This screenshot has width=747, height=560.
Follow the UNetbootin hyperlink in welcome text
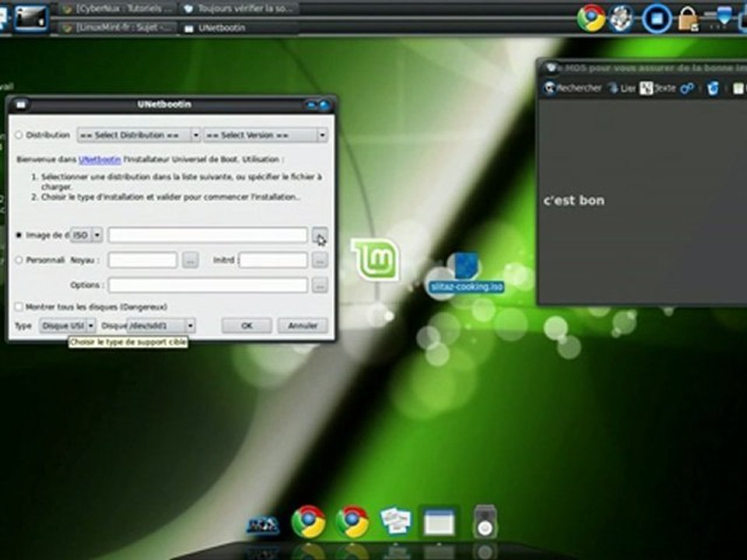tap(100, 159)
